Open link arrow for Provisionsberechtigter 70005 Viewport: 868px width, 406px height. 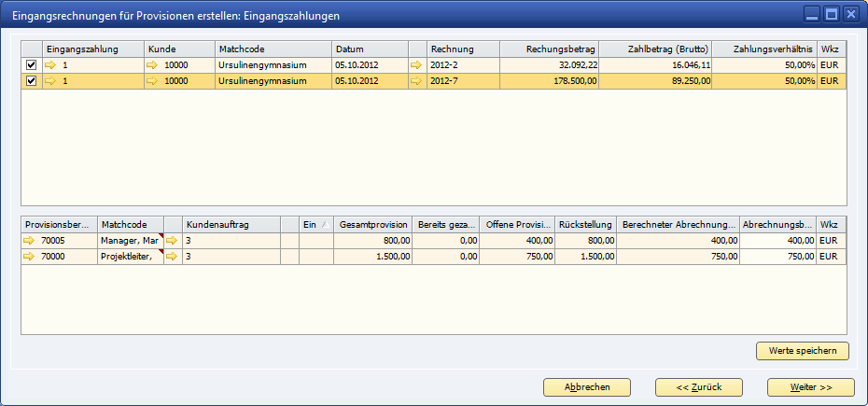[31, 241]
